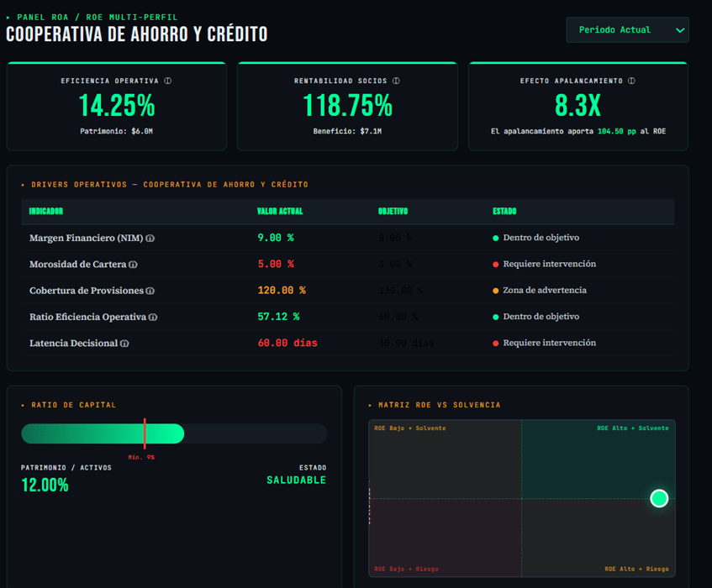This screenshot has width=712, height=588.
Task: Click the faint 30.00 días objective value
Action: tap(406, 343)
